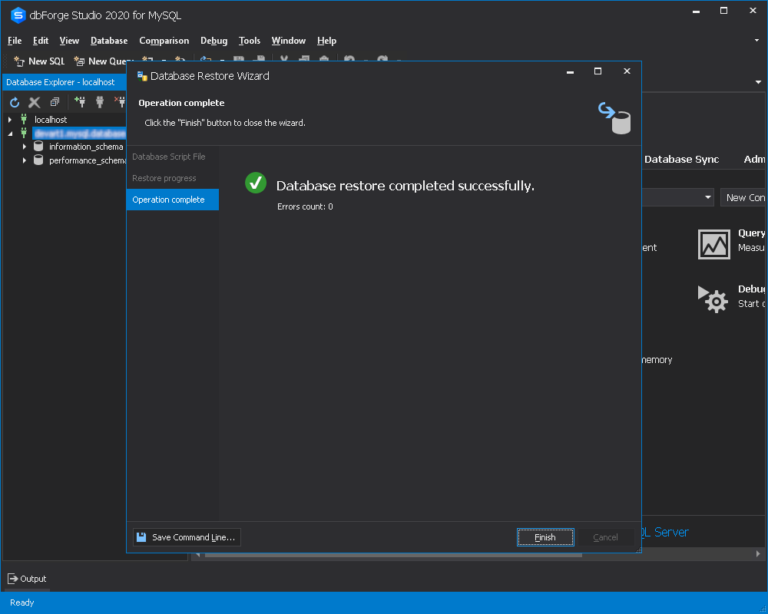Screen dimensions: 768x614
Task: Click Finish to close the wizard
Action: (545, 537)
